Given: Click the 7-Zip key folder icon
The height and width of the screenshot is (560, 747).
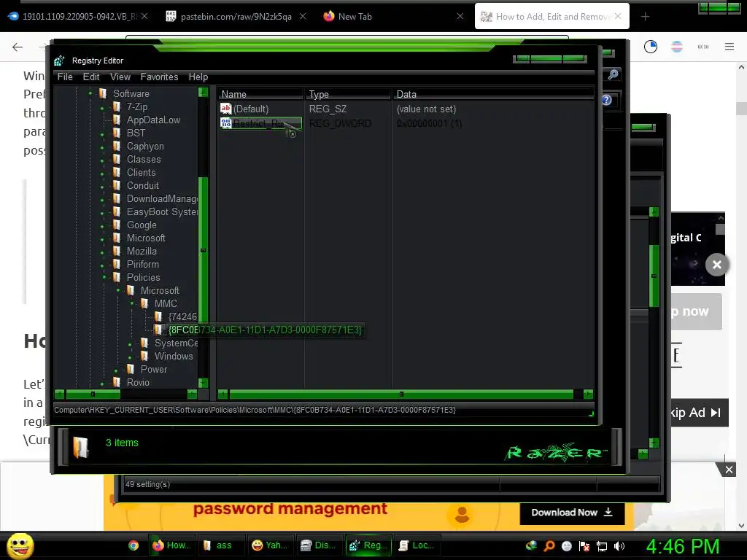Looking at the screenshot, I should pyautogui.click(x=117, y=106).
